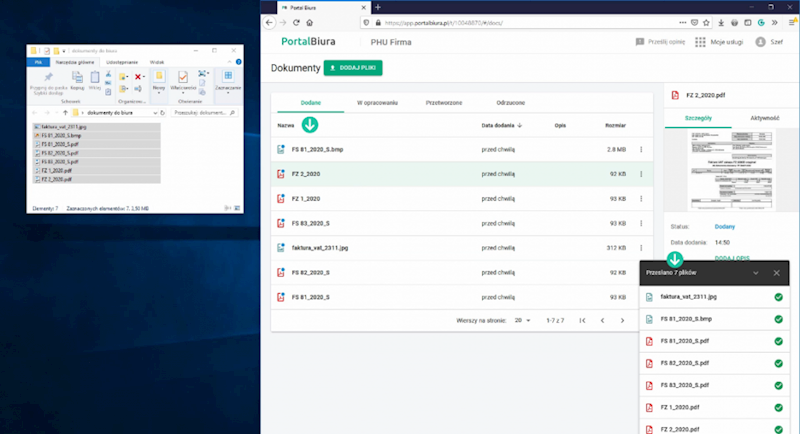Image resolution: width=800 pixels, height=434 pixels.
Task: Click PDF icon of FS 82_2020_S row
Action: [281, 272]
